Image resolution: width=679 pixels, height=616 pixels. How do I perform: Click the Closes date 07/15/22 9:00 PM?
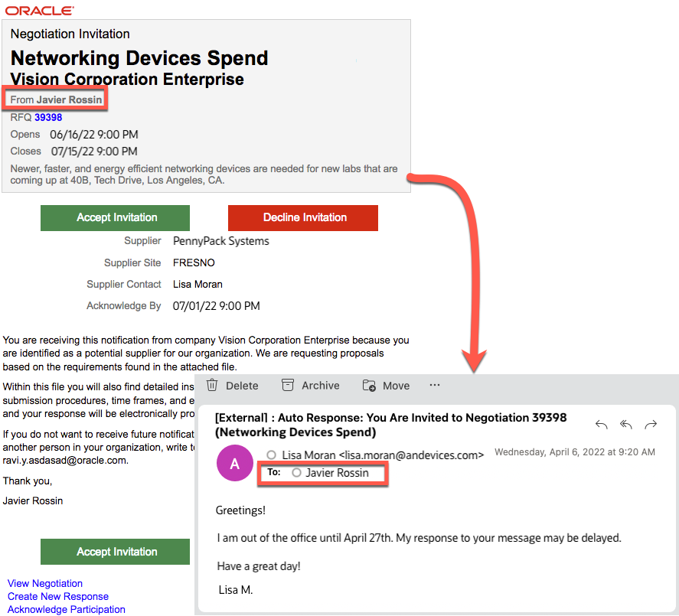click(x=94, y=152)
